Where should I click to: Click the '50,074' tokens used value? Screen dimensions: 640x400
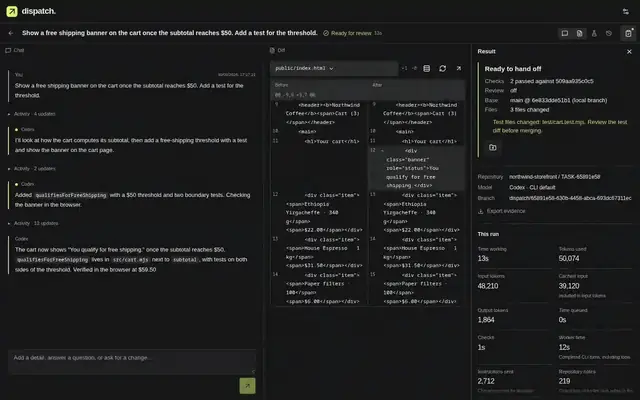569,258
